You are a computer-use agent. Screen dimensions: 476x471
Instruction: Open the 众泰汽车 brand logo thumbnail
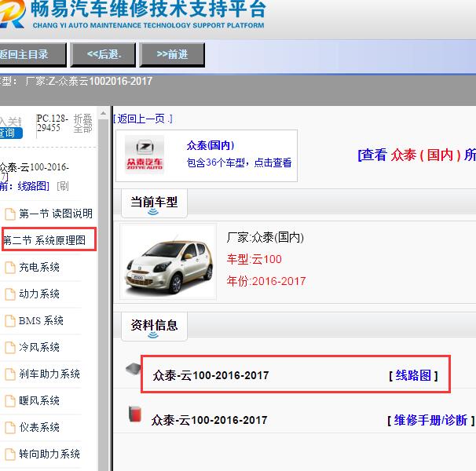coord(145,155)
